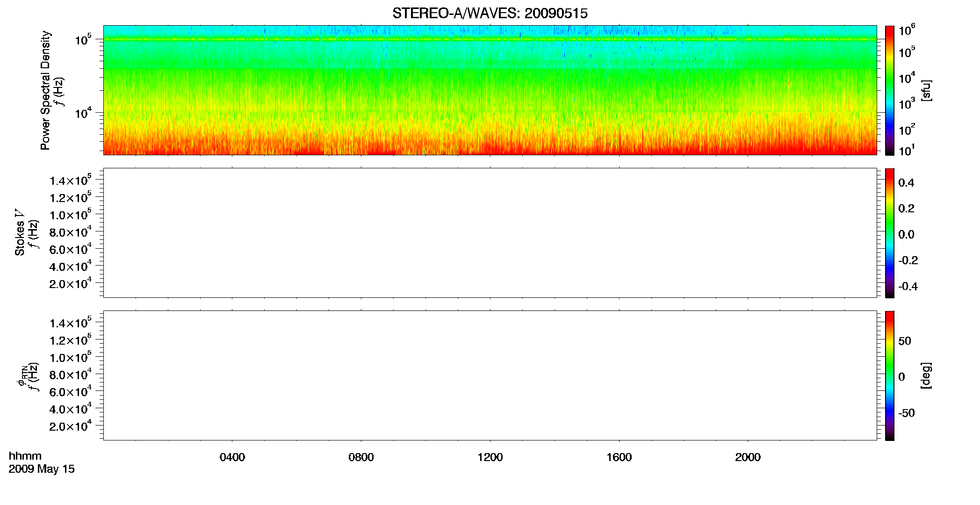Click the 0800 time axis label

pyautogui.click(x=361, y=457)
